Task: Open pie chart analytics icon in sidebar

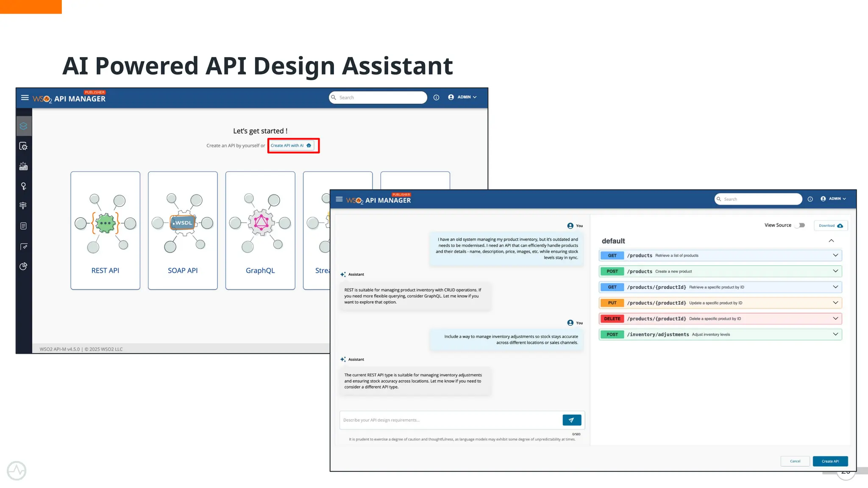Action: pyautogui.click(x=24, y=266)
